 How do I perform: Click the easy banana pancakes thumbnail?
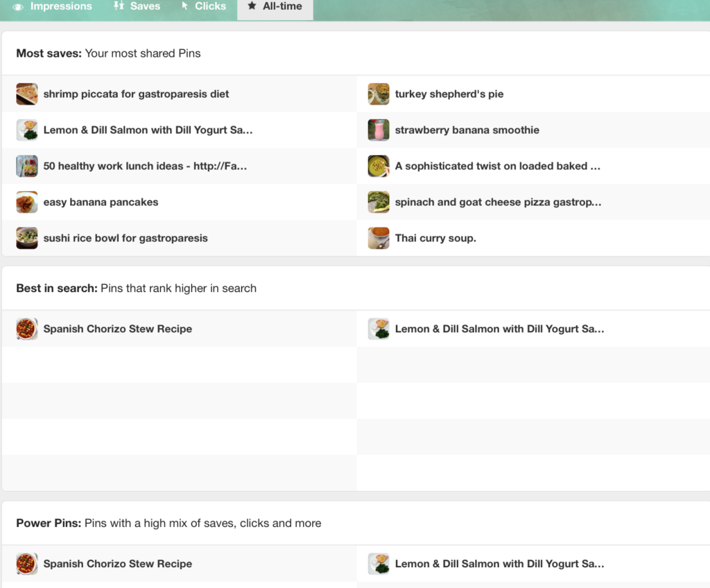click(x=27, y=202)
